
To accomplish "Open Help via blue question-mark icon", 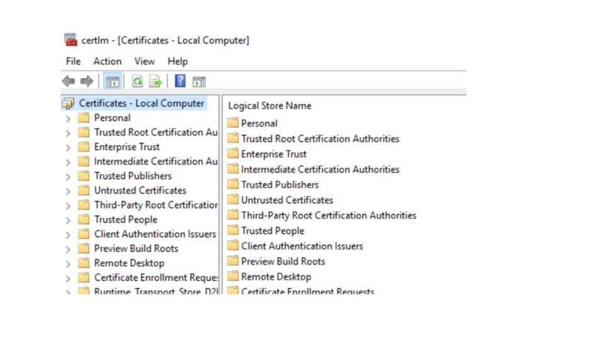I will (x=180, y=81).
